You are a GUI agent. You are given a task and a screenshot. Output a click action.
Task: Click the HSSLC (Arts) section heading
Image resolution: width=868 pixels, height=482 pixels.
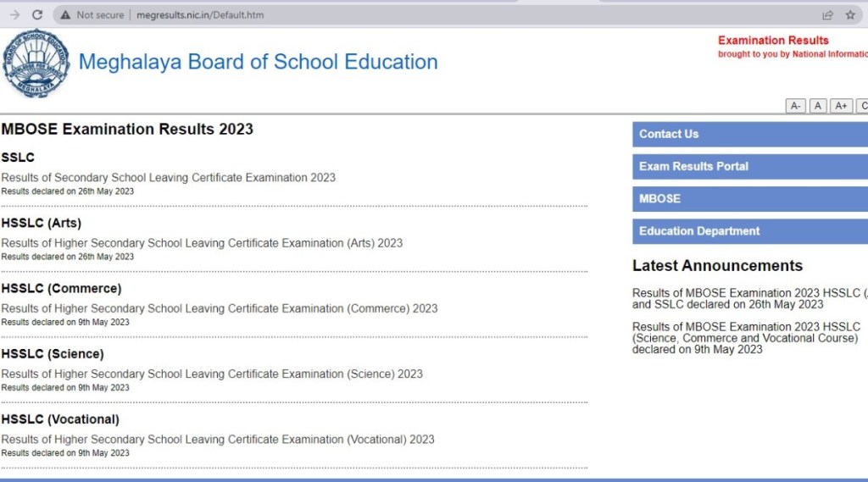pos(42,223)
